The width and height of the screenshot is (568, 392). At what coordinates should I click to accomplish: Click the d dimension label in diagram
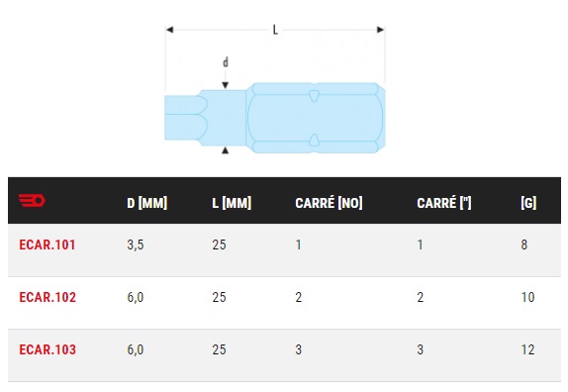point(226,62)
